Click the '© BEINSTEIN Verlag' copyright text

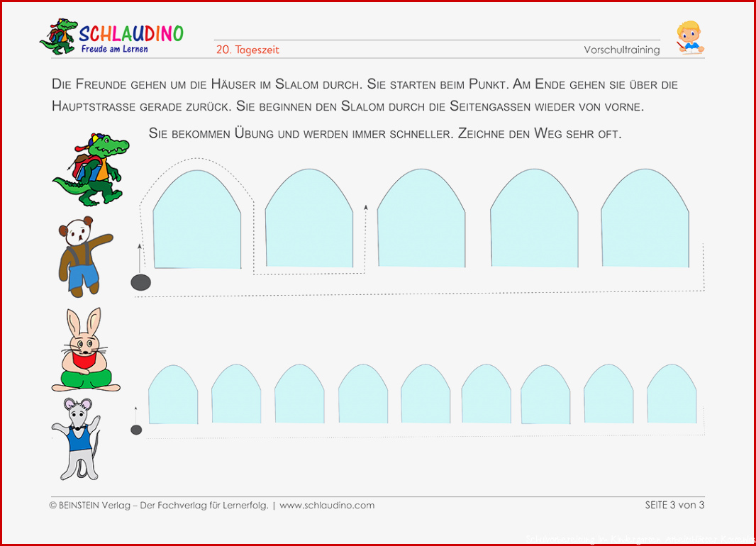89,506
